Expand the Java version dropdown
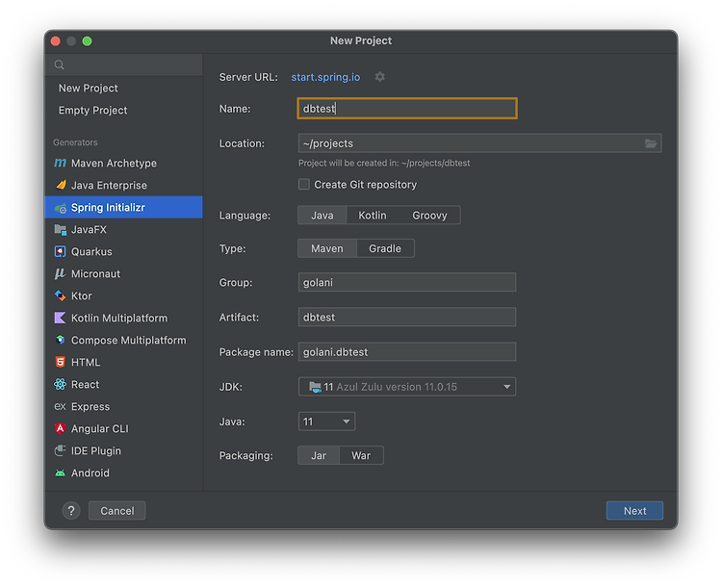Viewport: 722px width, 588px height. [x=326, y=422]
